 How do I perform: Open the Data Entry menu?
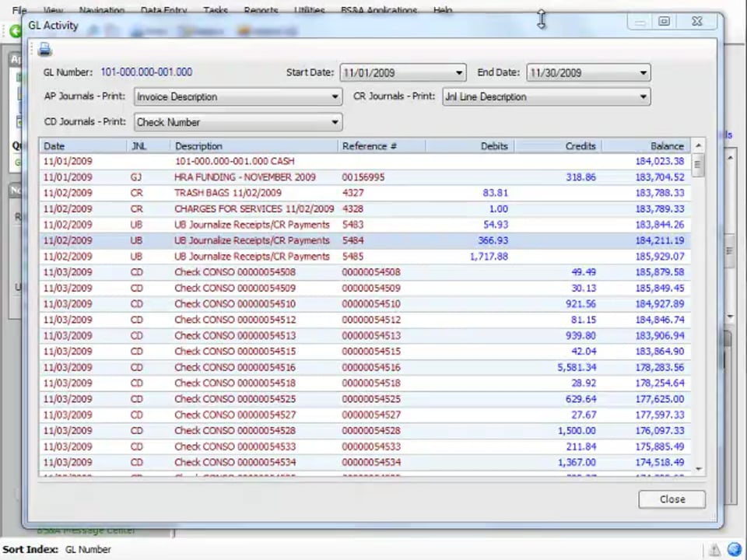tap(164, 9)
